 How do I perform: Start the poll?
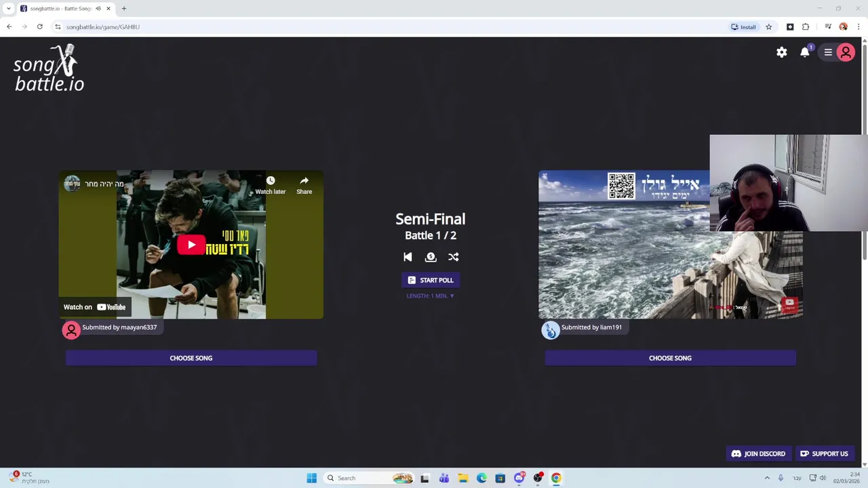click(431, 280)
